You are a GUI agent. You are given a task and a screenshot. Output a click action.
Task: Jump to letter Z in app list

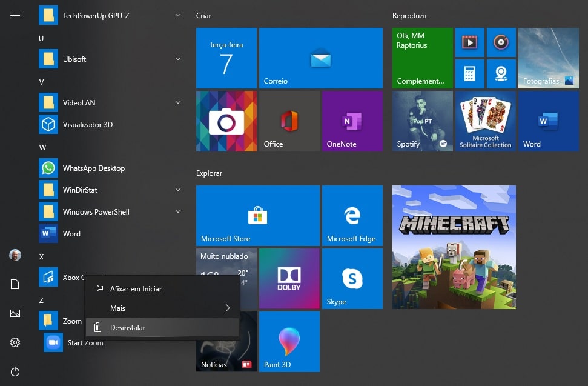41,300
